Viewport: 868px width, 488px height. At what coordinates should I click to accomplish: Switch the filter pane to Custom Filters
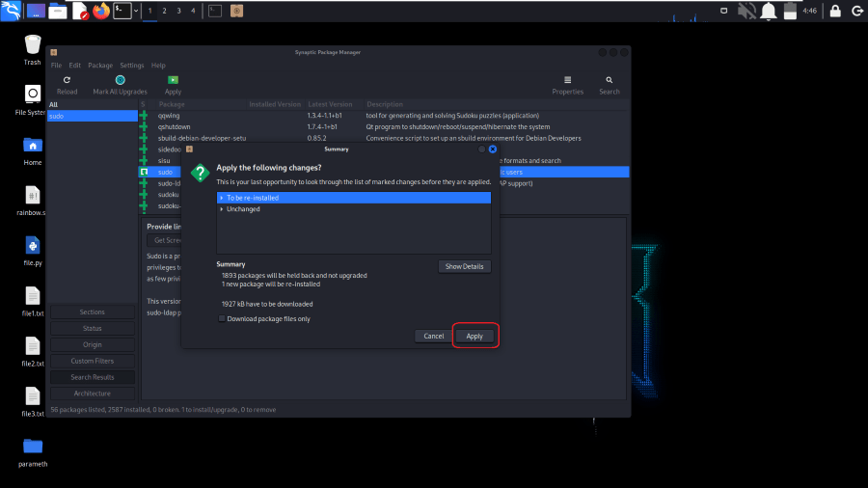point(92,361)
